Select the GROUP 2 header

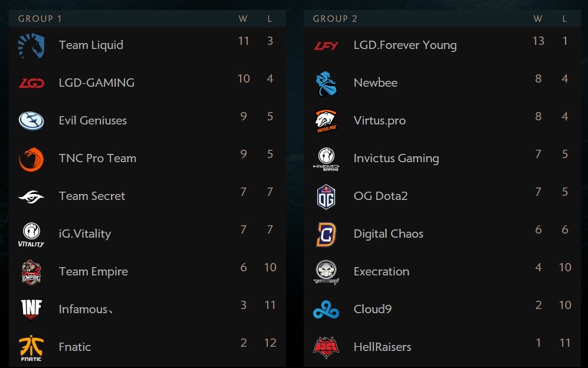335,19
